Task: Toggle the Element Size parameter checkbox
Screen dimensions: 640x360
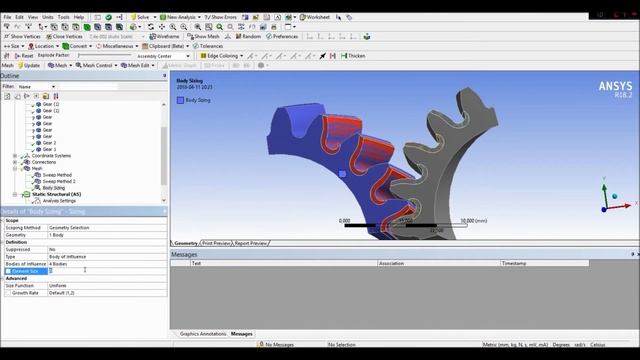Action: (8, 271)
